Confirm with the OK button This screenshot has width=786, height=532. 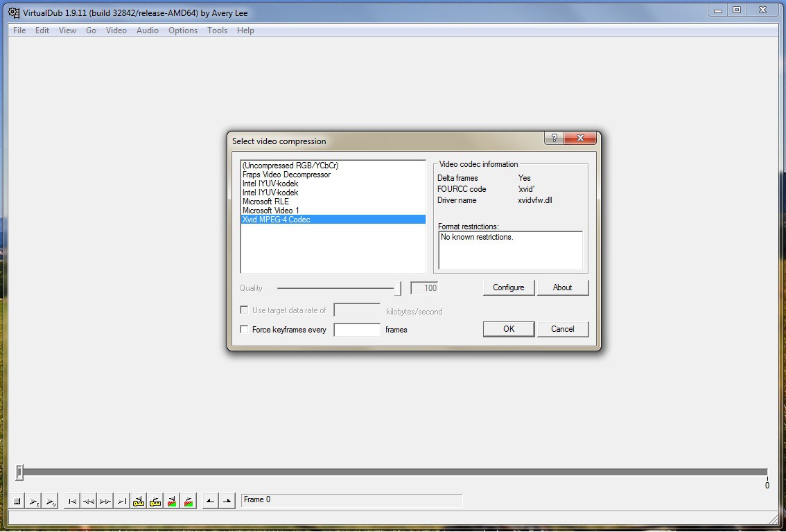pyautogui.click(x=508, y=329)
